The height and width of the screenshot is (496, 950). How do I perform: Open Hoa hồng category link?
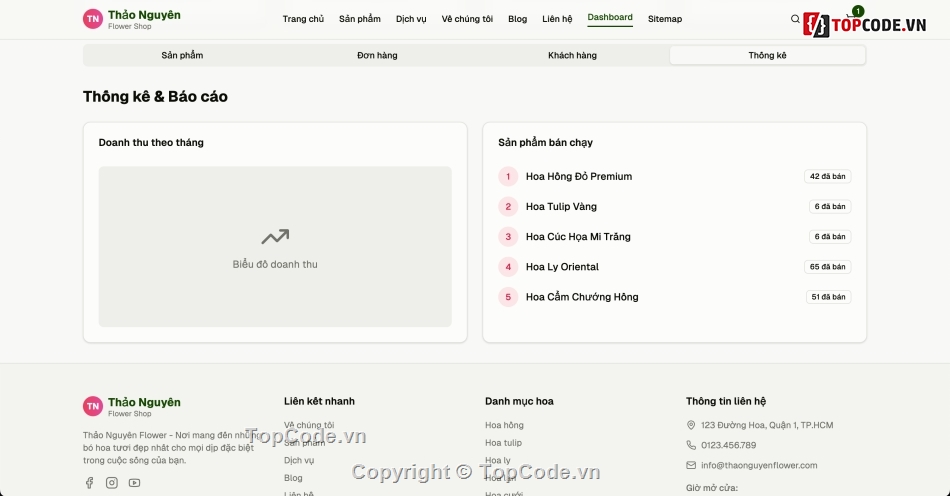[x=504, y=425]
